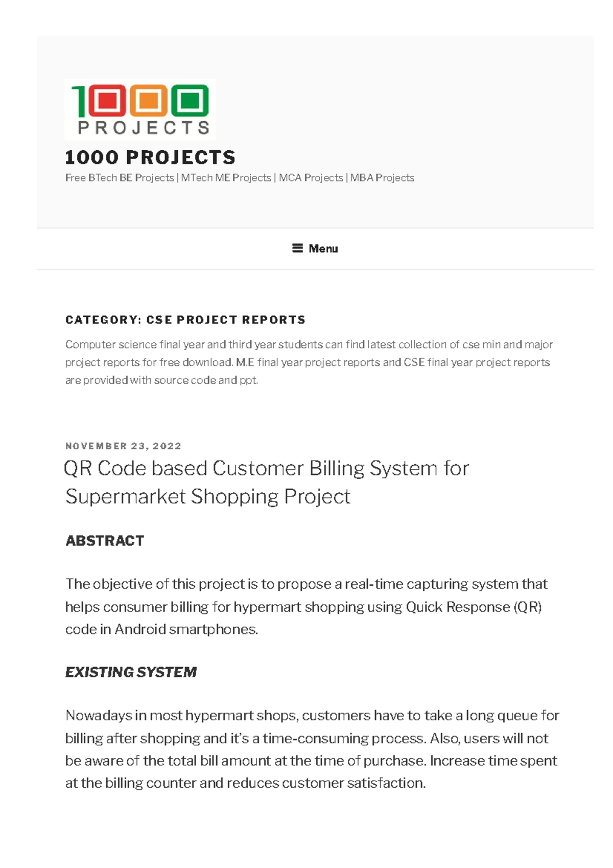Click the ABSTRACT heading
This screenshot has width=613, height=868.
click(x=105, y=541)
